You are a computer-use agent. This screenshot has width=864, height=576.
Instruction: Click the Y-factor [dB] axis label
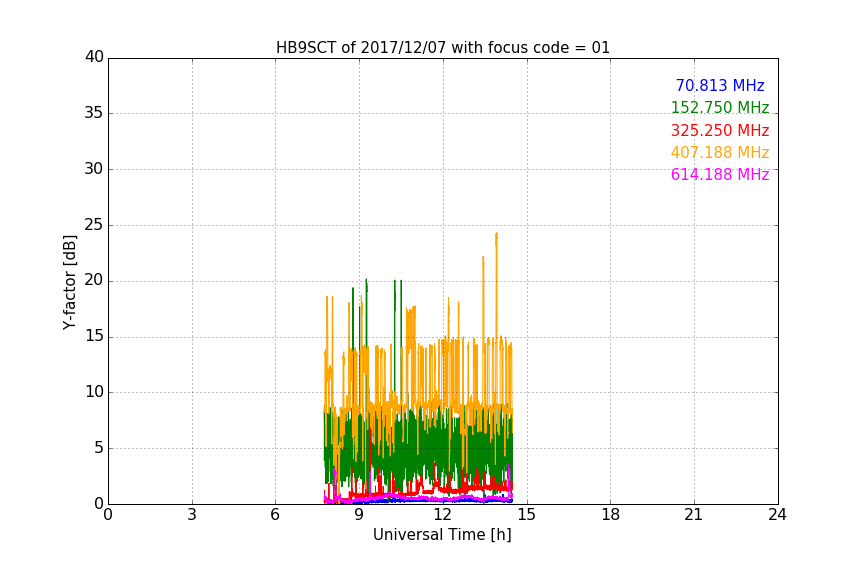coord(69,282)
